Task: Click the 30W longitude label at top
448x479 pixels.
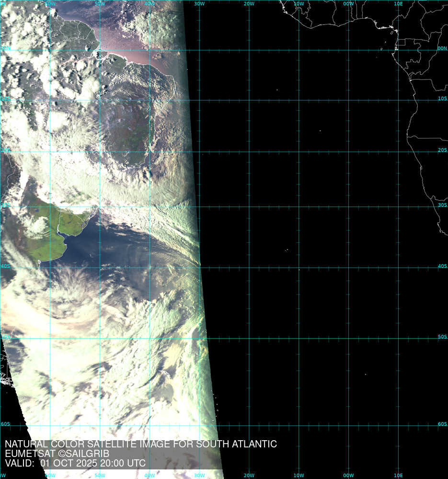Action: point(199,4)
